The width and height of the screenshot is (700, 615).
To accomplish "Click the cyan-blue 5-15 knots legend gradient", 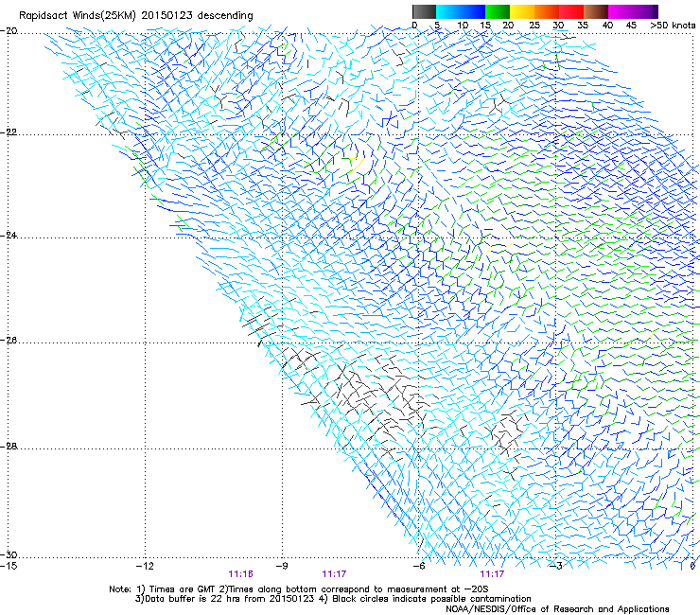I will click(x=461, y=11).
